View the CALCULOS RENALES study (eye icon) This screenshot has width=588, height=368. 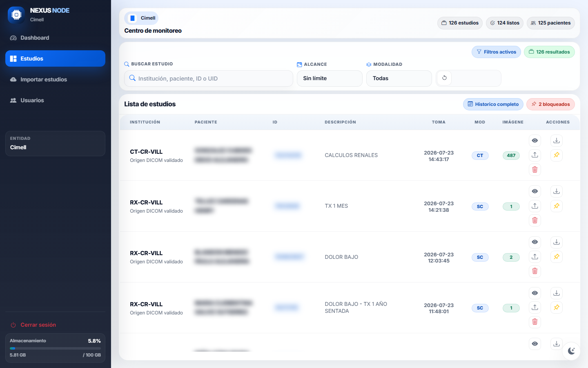tap(535, 141)
